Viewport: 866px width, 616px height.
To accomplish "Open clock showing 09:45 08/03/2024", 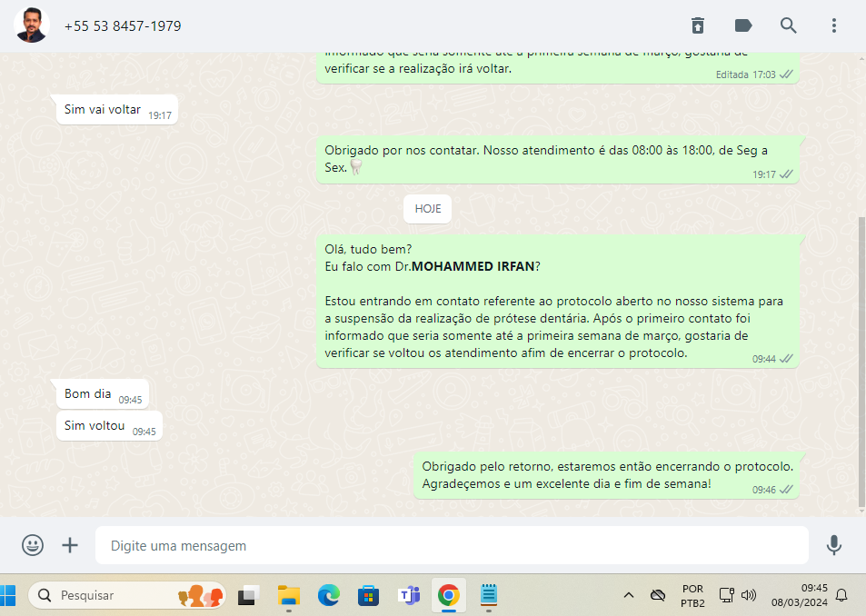I will [800, 595].
